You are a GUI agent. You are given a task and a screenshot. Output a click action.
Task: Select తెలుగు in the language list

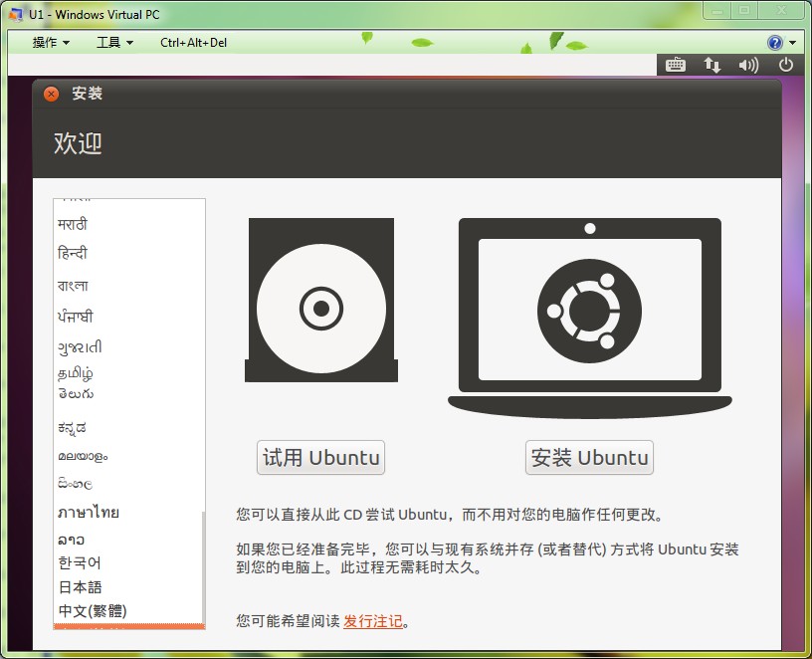(127, 394)
